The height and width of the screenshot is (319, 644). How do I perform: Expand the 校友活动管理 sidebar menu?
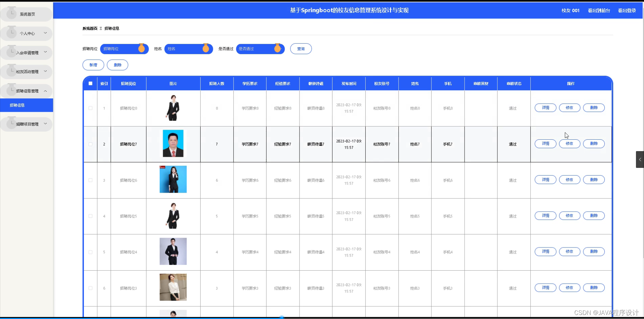point(26,72)
